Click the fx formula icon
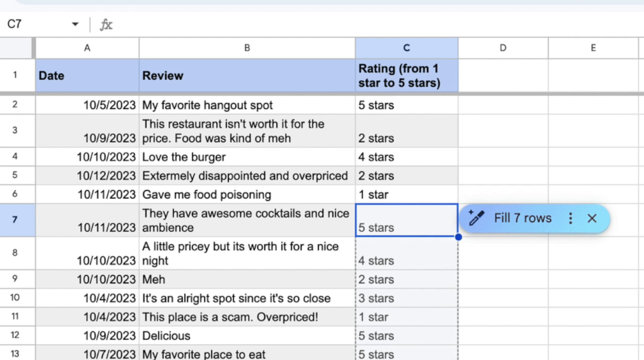 [106, 24]
